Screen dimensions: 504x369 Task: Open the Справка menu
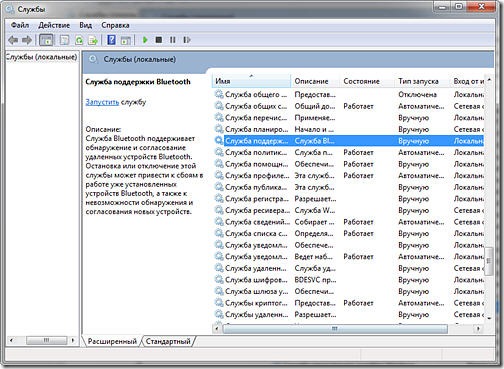point(115,25)
